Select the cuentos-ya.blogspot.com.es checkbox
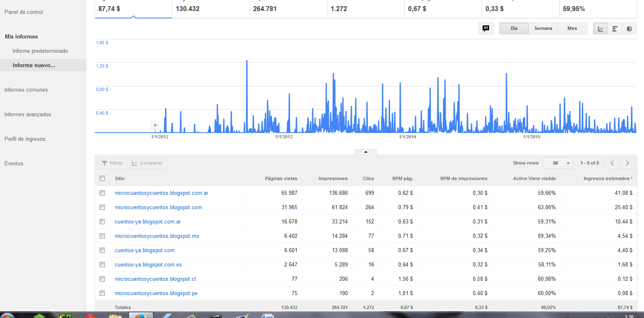 (x=102, y=264)
